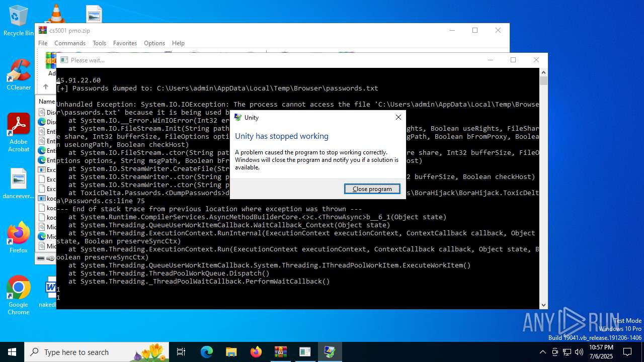
Task: Open Firefox desktop shortcut
Action: 19,237
